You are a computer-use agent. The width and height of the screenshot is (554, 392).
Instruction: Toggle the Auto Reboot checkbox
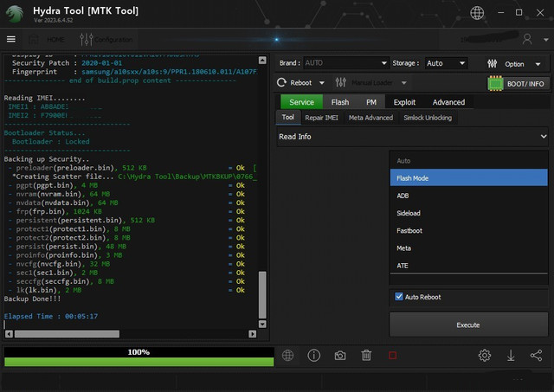pyautogui.click(x=399, y=296)
